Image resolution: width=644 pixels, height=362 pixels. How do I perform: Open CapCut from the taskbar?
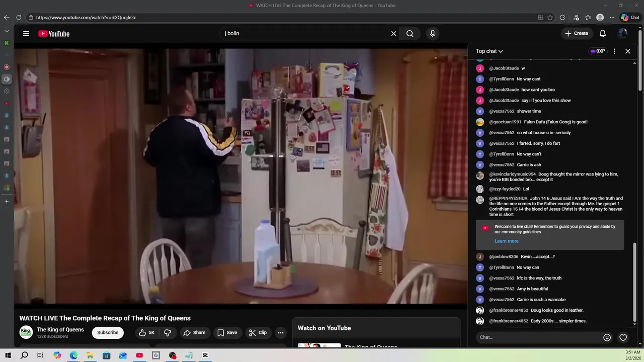coord(205,355)
